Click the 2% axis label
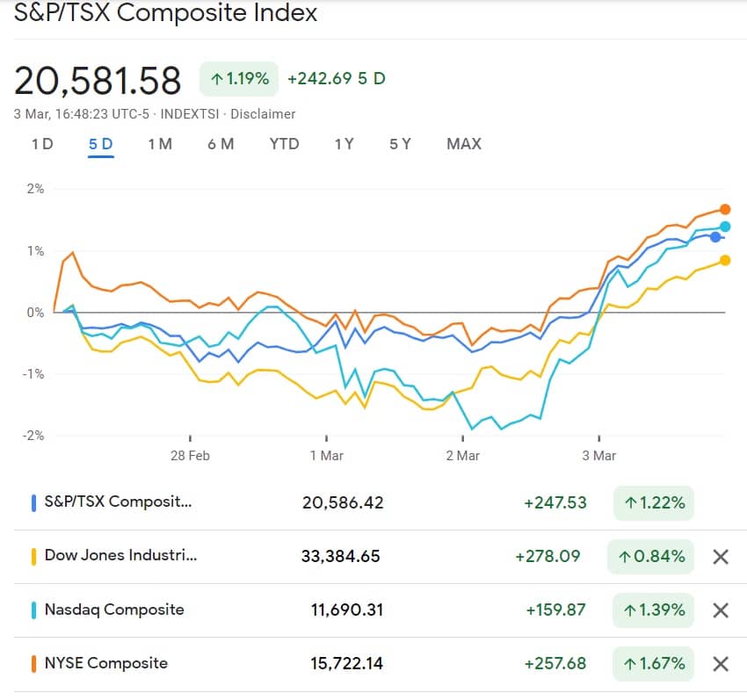Image resolution: width=747 pixels, height=700 pixels. tap(36, 189)
